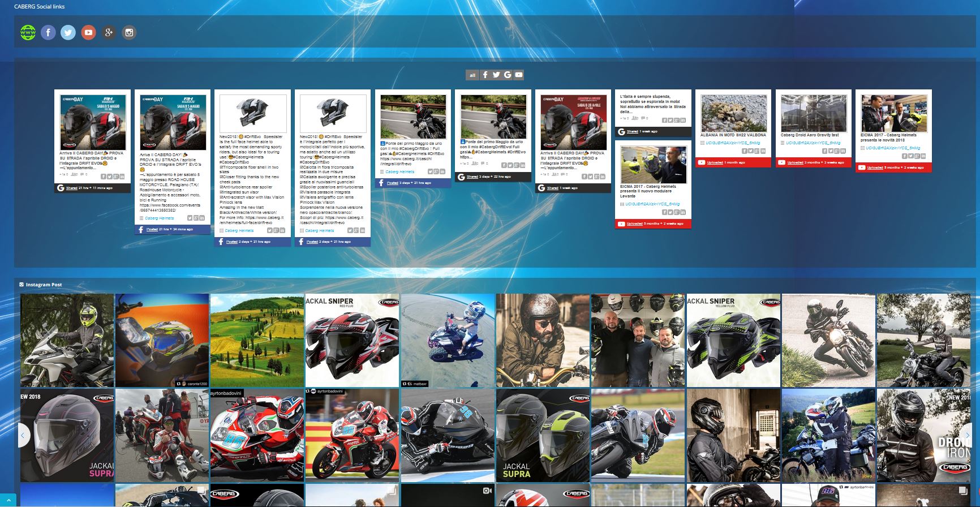Filter feed by Google posts
This screenshot has height=507, width=980.
[x=508, y=75]
